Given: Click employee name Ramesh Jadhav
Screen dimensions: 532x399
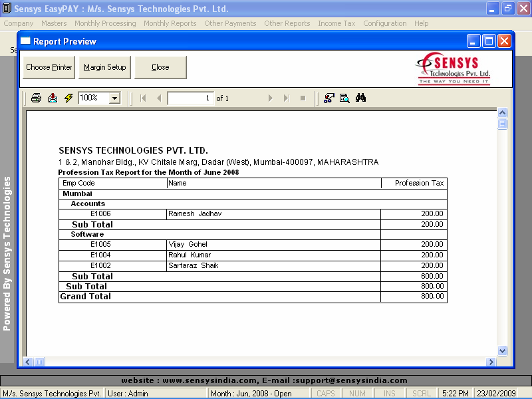Looking at the screenshot, I should pos(195,213).
